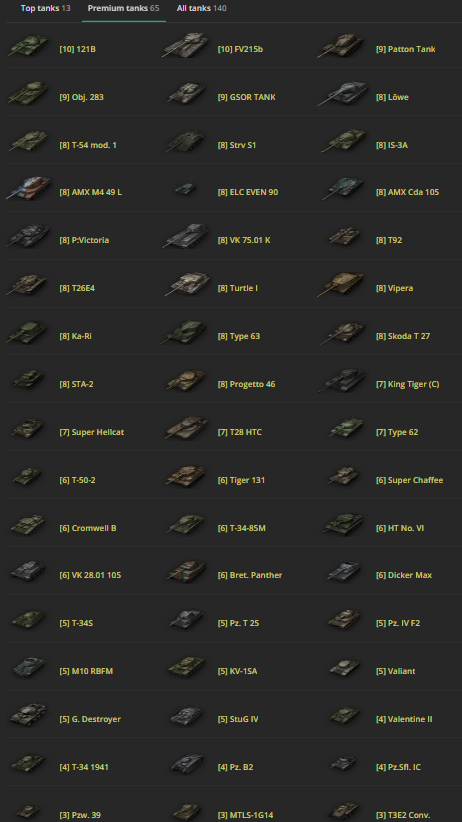Open the [5] G. Destroyer link

pyautogui.click(x=90, y=719)
